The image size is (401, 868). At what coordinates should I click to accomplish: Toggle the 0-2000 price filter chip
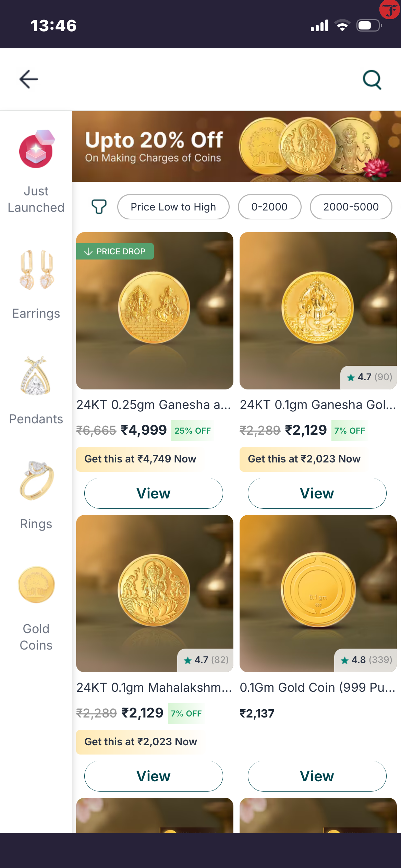(269, 207)
